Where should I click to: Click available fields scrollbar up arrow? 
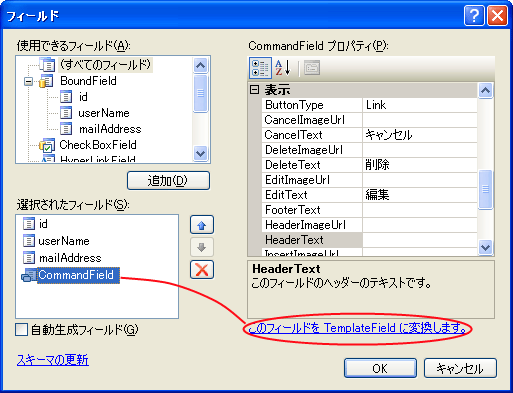(201, 65)
